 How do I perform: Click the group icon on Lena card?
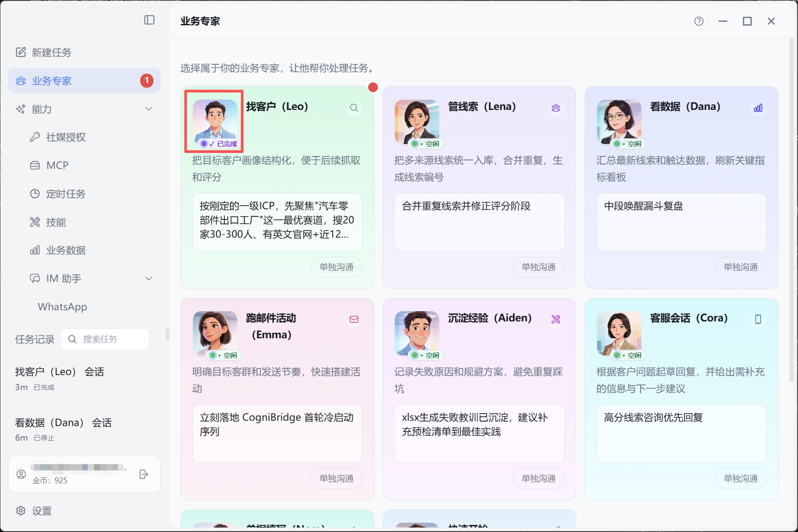(x=556, y=108)
